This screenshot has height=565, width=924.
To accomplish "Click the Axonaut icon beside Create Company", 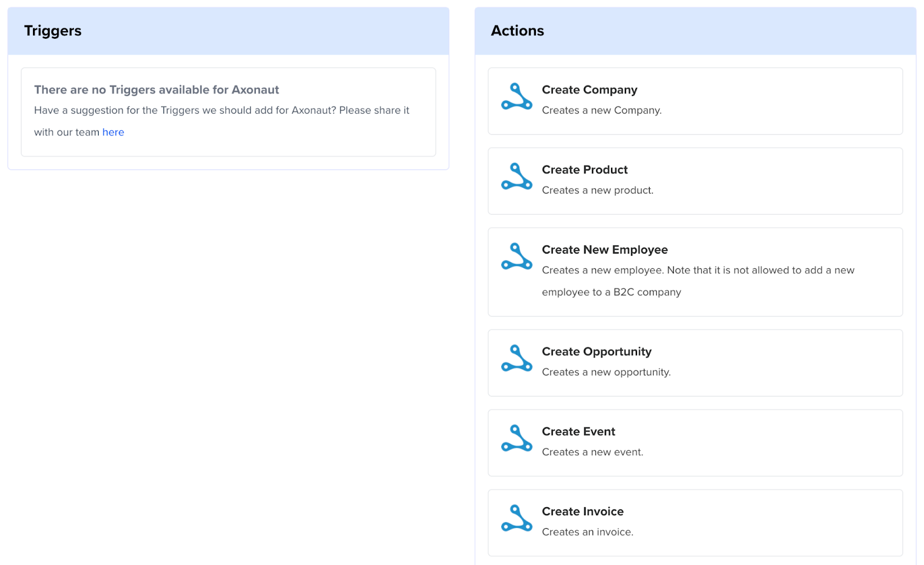I will tap(517, 96).
